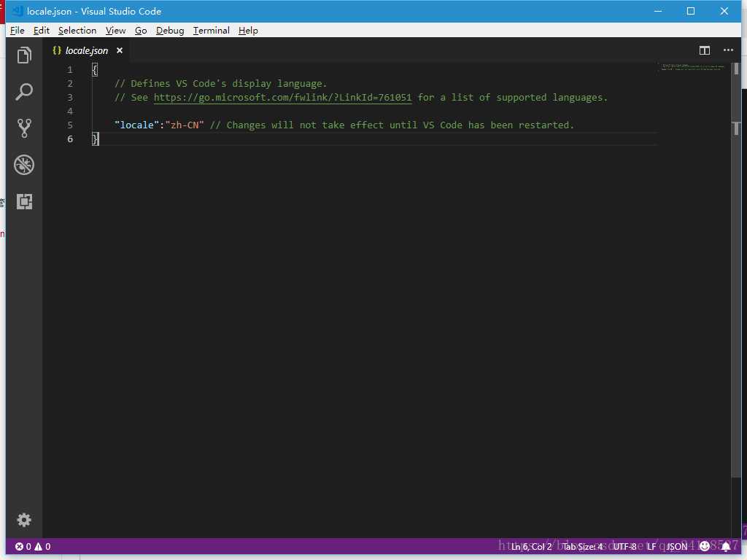Image resolution: width=747 pixels, height=560 pixels.
Task: Open the View menu
Action: coord(116,31)
